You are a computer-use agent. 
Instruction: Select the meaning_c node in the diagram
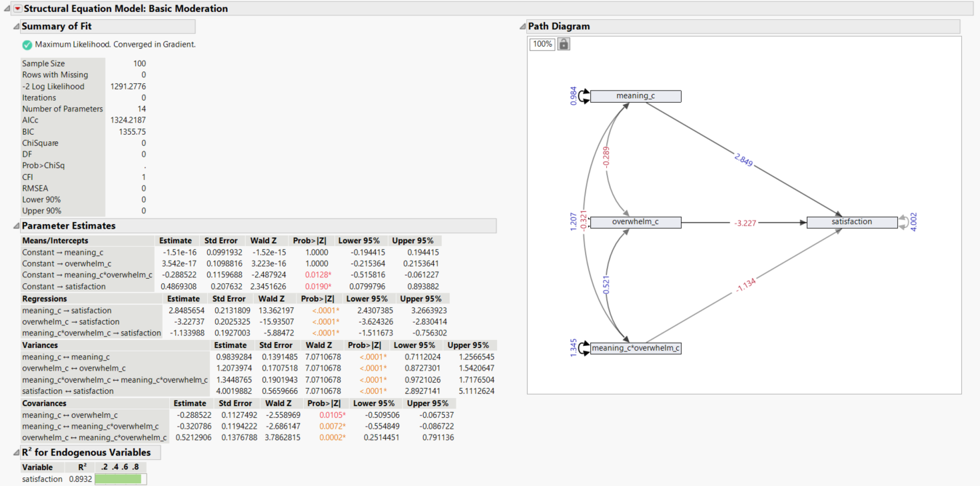pos(636,95)
